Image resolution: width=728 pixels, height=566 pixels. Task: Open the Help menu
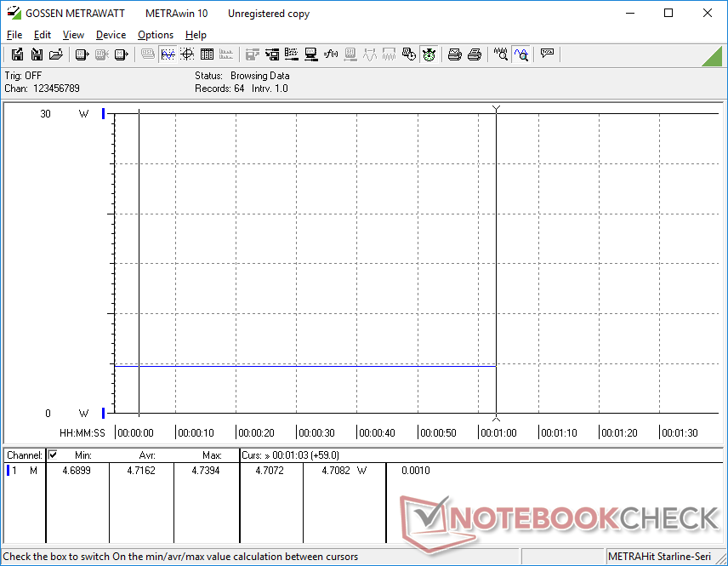(x=196, y=35)
